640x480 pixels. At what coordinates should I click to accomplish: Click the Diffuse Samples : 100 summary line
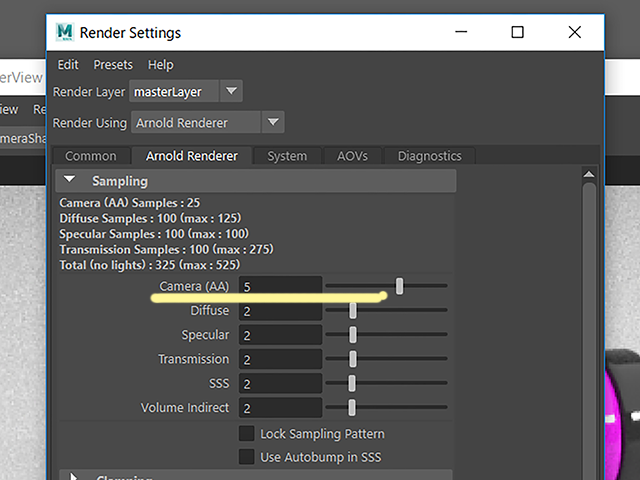pos(150,218)
